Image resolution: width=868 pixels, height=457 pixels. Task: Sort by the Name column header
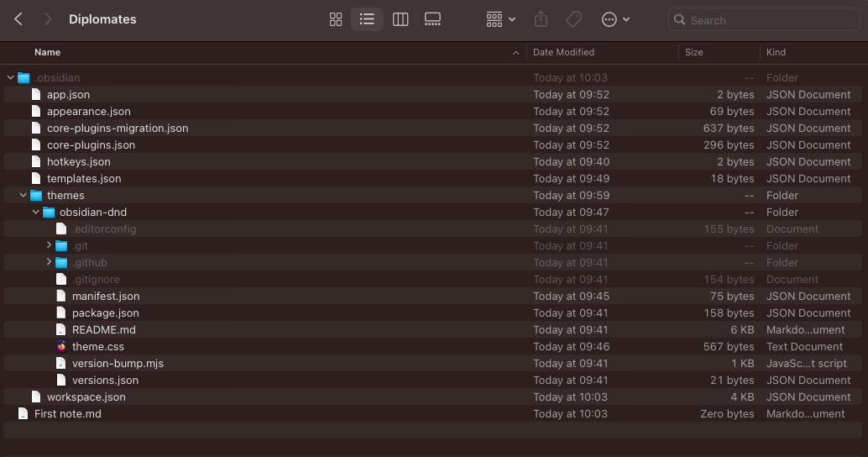tap(48, 52)
